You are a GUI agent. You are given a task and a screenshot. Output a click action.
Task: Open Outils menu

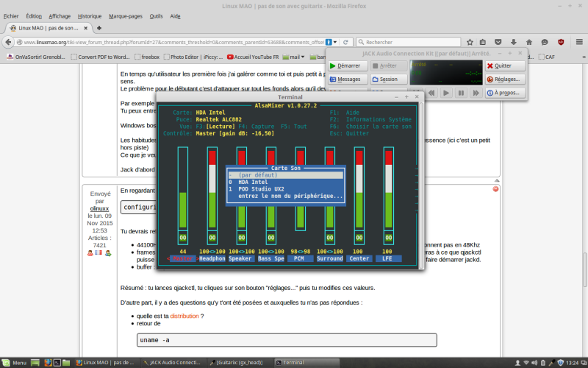[x=156, y=16]
